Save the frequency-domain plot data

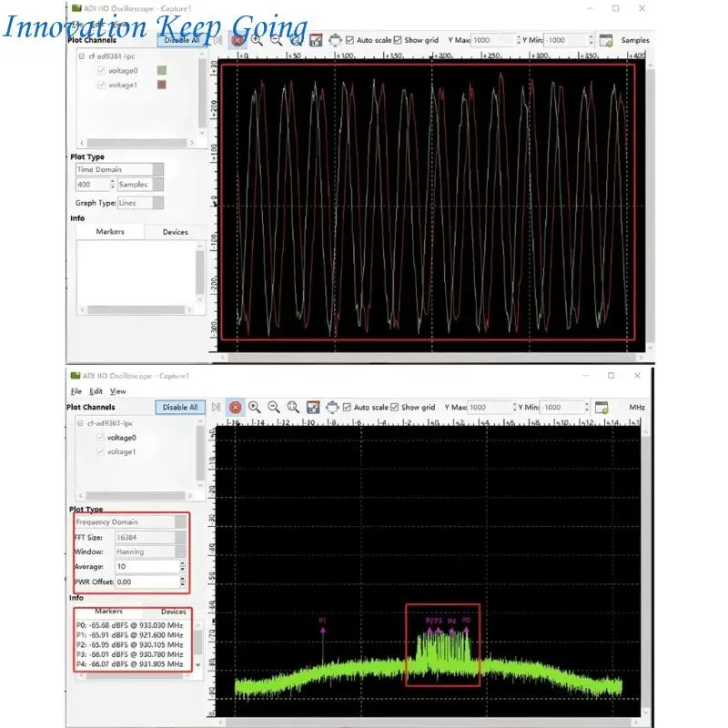(313, 407)
